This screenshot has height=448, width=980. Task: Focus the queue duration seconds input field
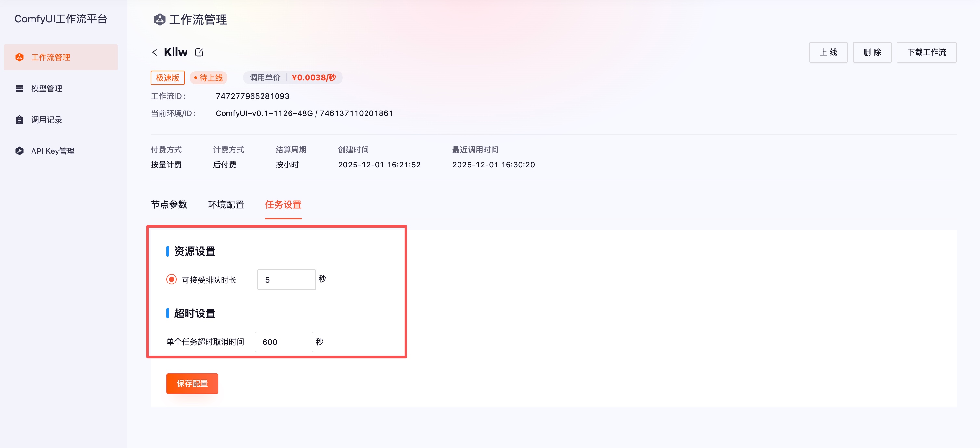(x=286, y=279)
